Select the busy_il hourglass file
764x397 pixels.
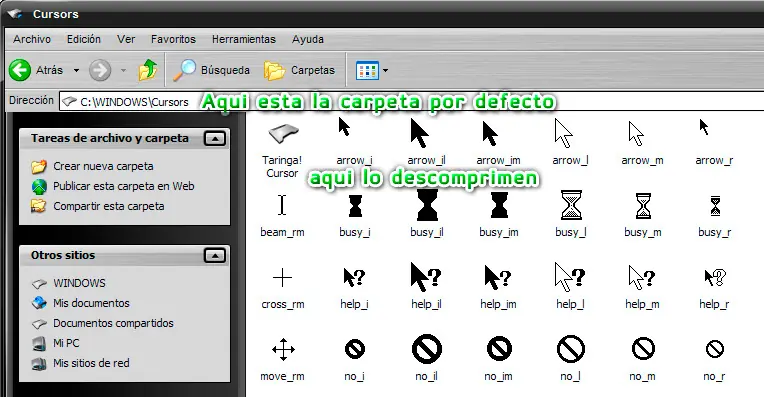[427, 214]
